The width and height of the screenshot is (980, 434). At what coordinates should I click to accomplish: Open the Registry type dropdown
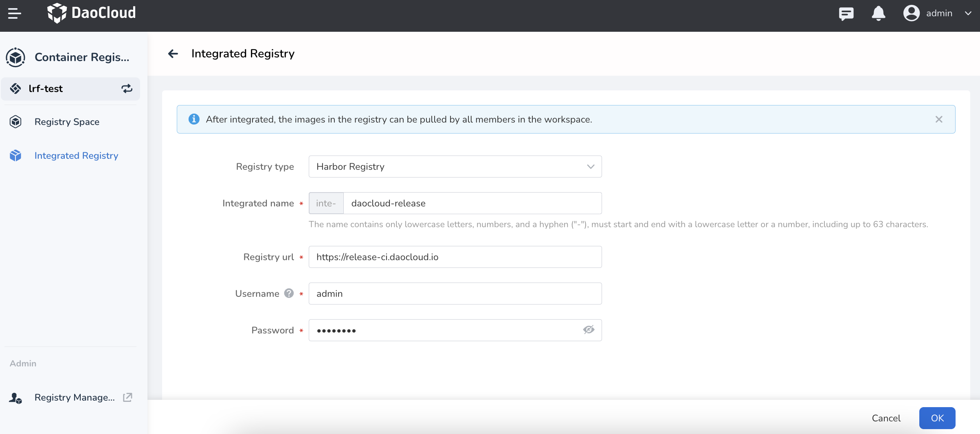(x=455, y=167)
